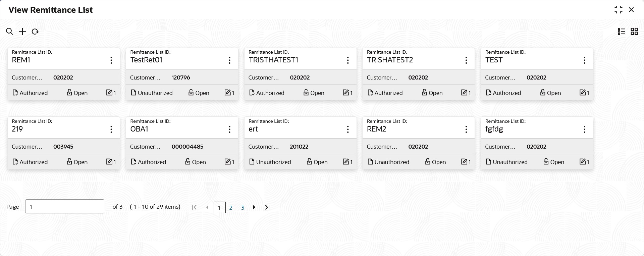This screenshot has height=256, width=644.
Task: Click the Page number input field
Action: coord(65,207)
